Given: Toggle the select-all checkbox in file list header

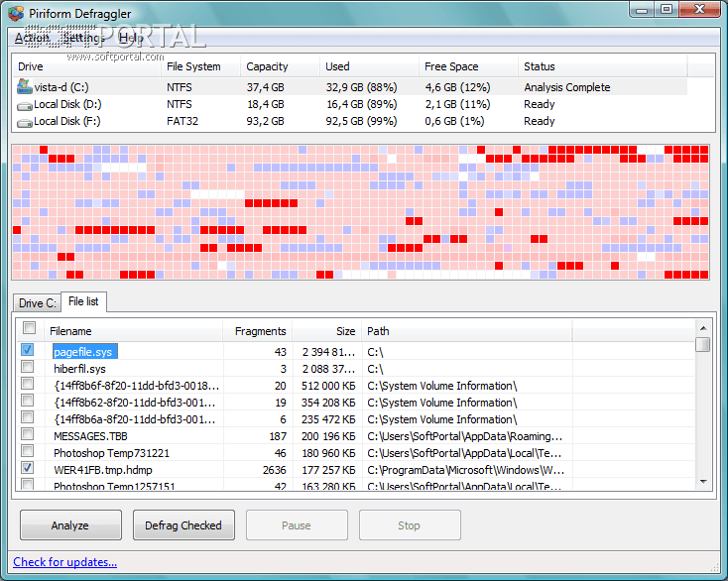Looking at the screenshot, I should (29, 327).
